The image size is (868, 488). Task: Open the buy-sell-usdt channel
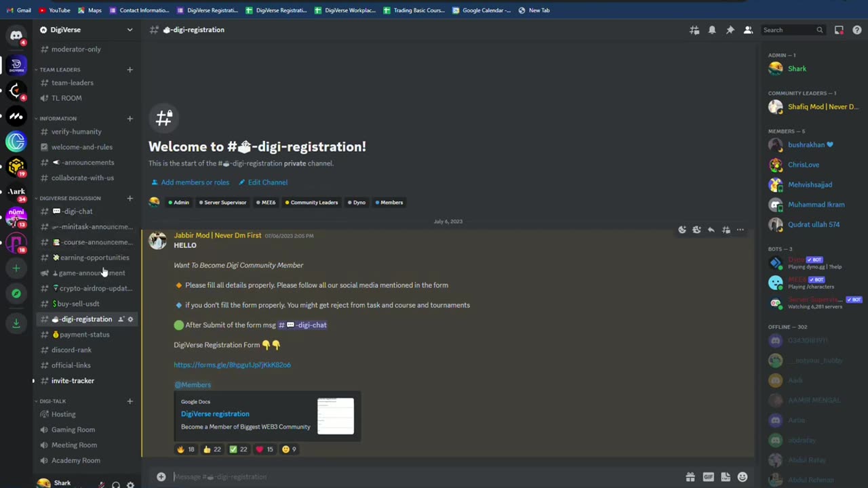tap(87, 304)
